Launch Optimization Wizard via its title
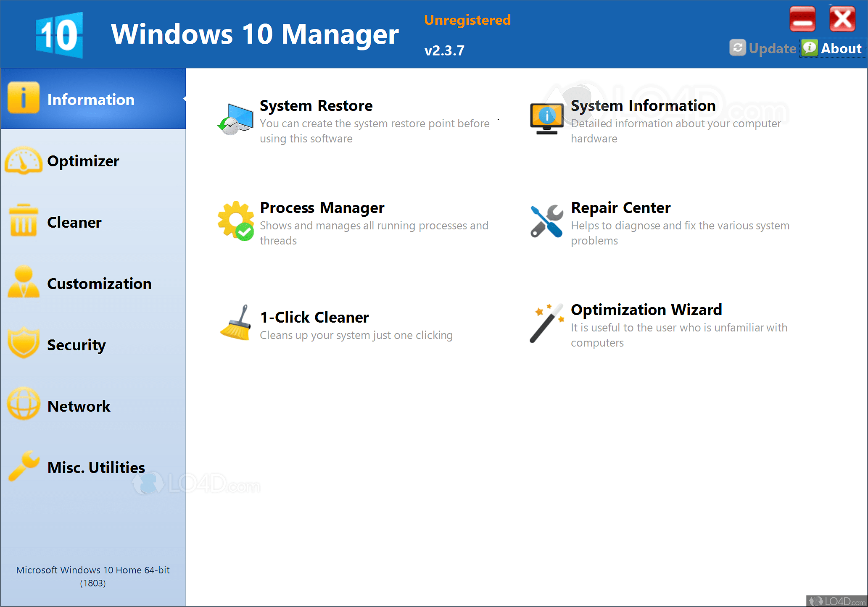The width and height of the screenshot is (868, 607). point(646,310)
